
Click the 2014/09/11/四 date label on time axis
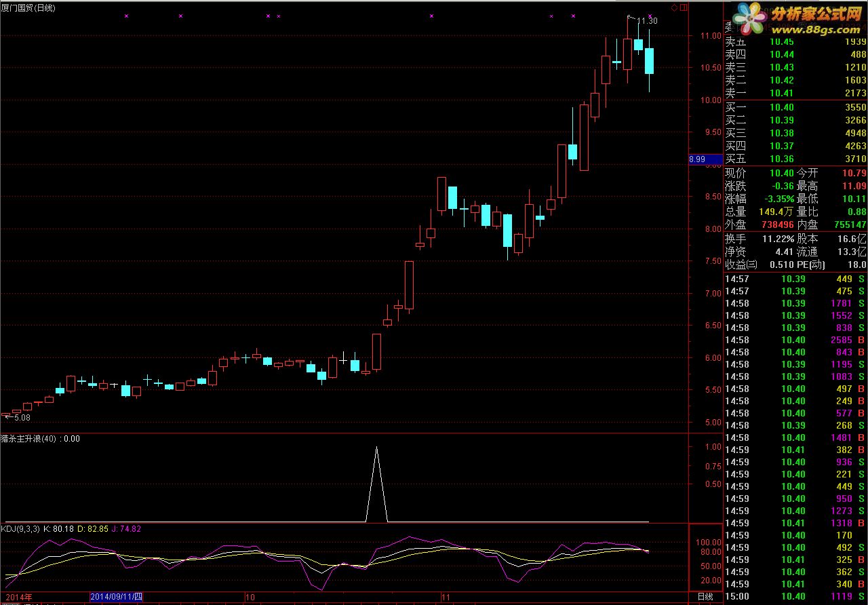click(117, 597)
